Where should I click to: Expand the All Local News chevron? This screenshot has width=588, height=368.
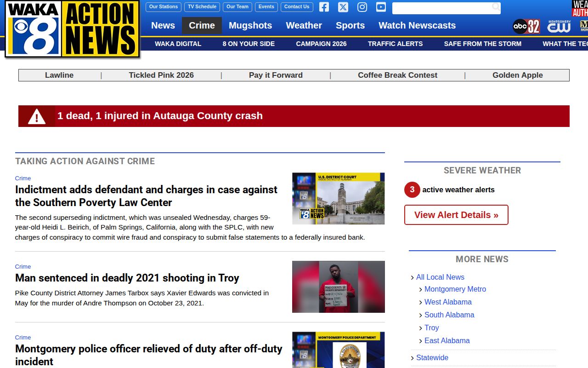(413, 277)
